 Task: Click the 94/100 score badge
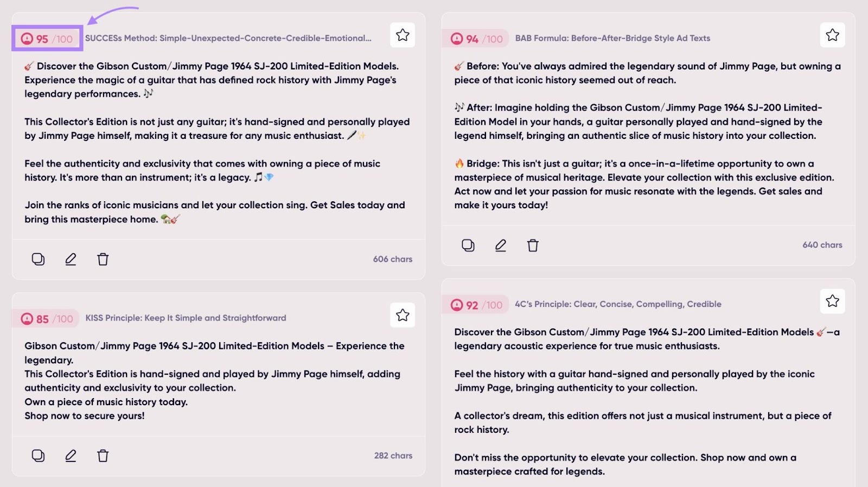click(x=477, y=39)
